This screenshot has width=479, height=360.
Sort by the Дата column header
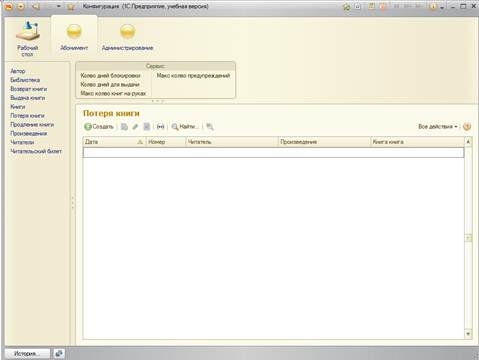pyautogui.click(x=114, y=142)
